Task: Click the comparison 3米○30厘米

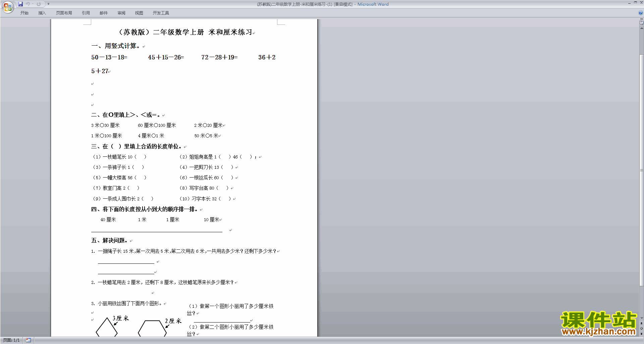Action: [105, 125]
